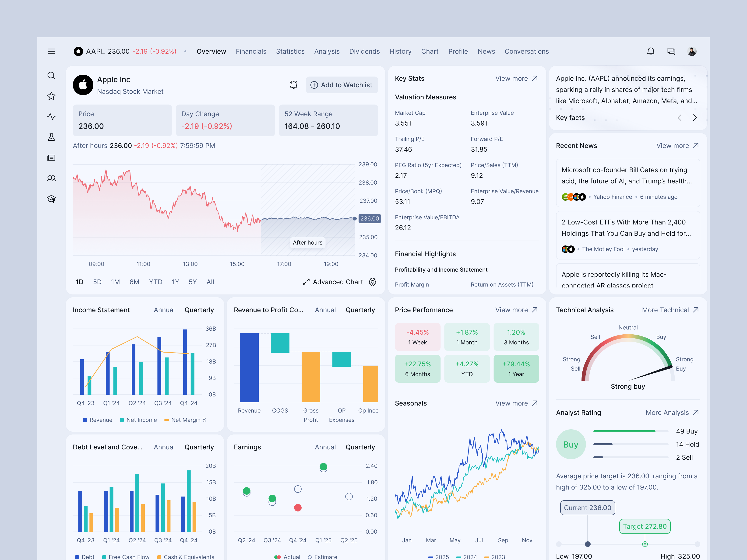Viewport: 747px width, 560px height.
Task: Open the news feed sidebar icon
Action: point(51,158)
